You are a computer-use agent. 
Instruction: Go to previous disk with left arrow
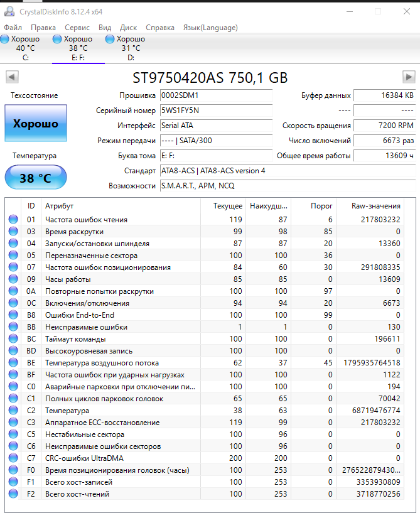click(x=12, y=77)
